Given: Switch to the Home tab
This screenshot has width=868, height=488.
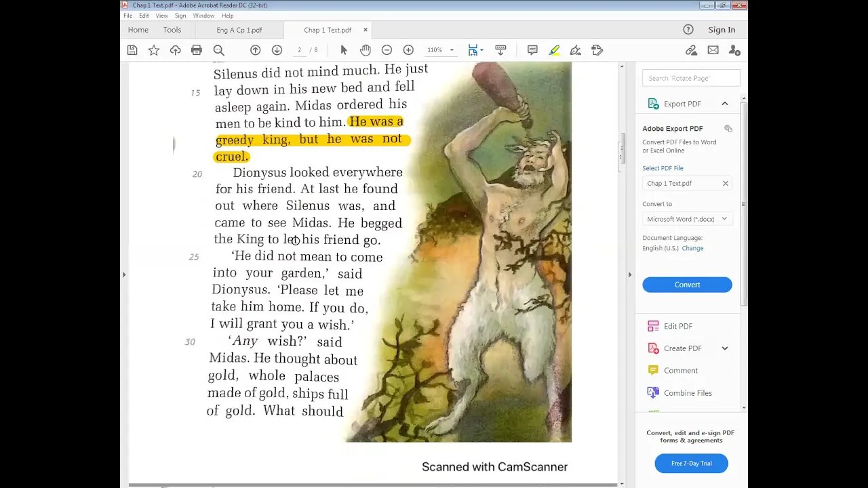Looking at the screenshot, I should point(138,30).
